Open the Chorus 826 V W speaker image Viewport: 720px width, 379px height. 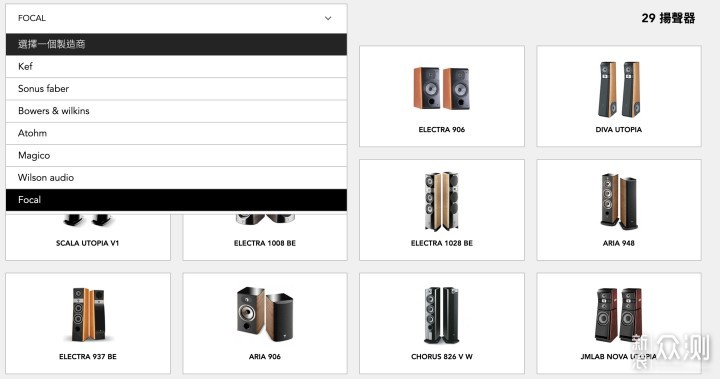(x=441, y=315)
